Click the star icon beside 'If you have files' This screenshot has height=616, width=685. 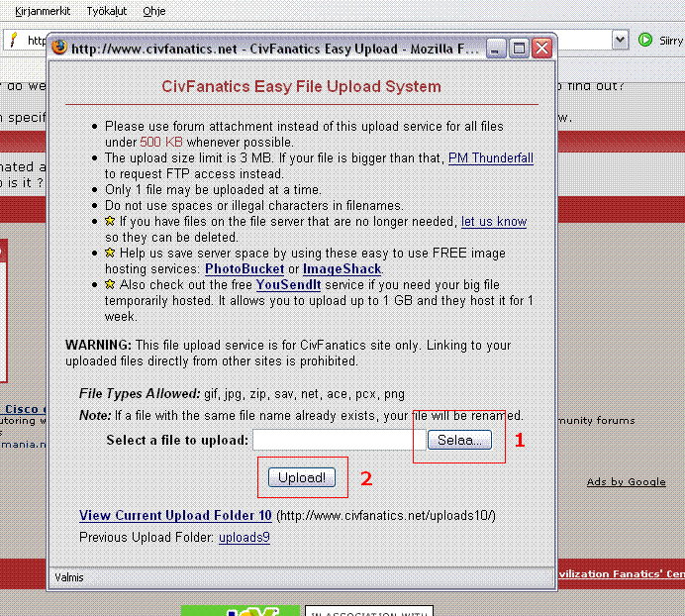tap(110, 221)
